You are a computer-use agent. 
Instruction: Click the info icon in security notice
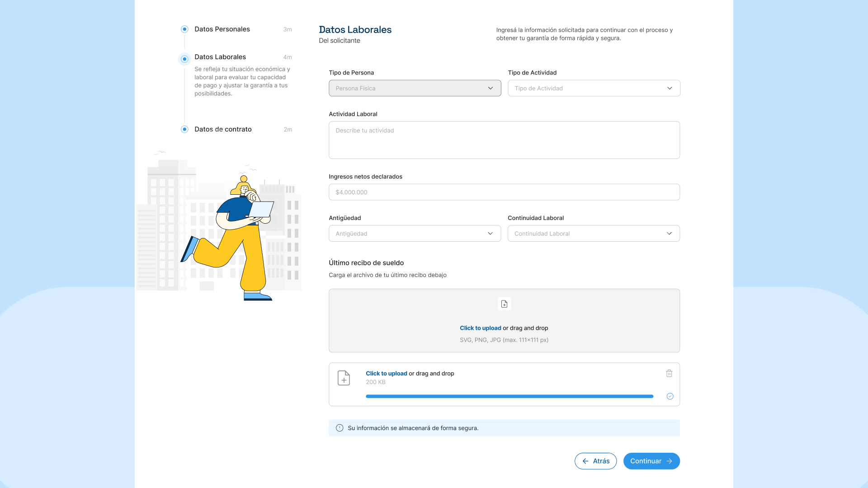coord(340,428)
